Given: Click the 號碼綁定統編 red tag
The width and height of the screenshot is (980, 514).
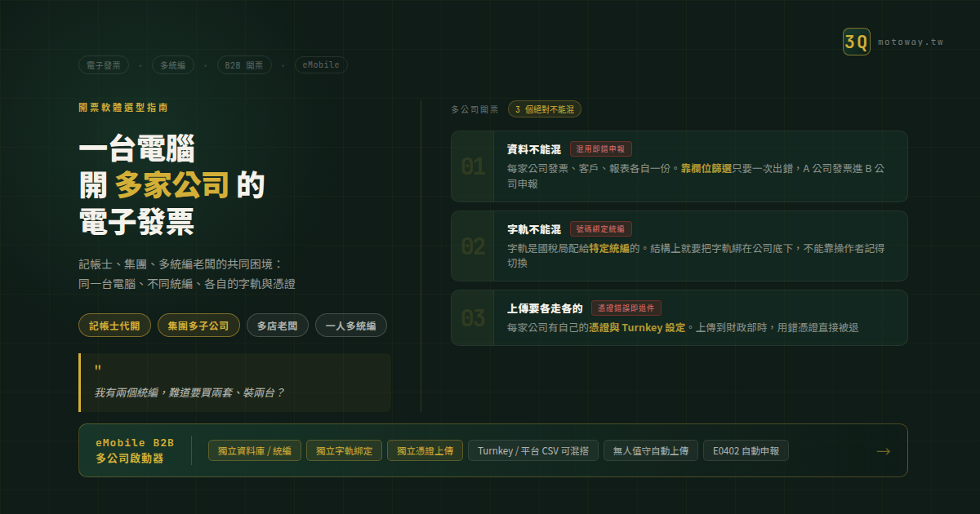Looking at the screenshot, I should tap(601, 229).
